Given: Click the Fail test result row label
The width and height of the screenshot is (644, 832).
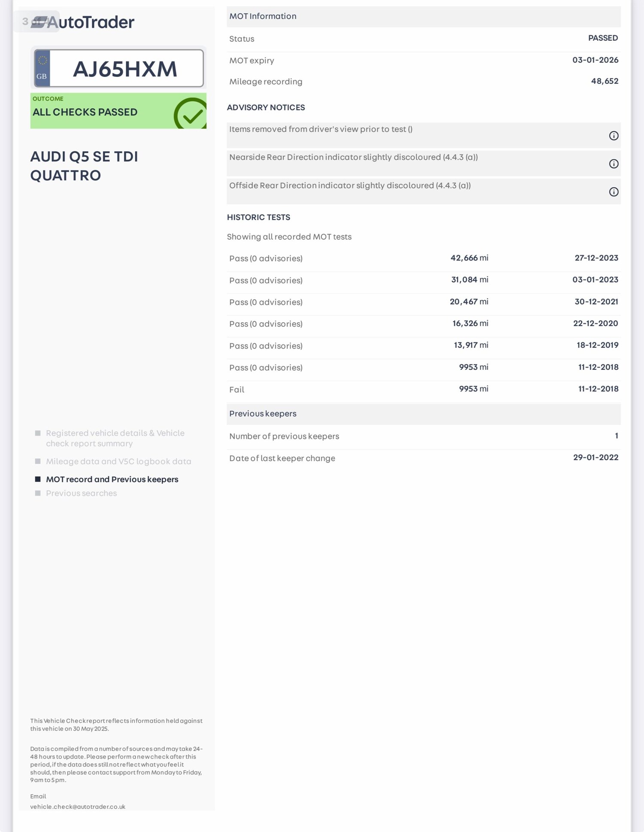Looking at the screenshot, I should (237, 390).
